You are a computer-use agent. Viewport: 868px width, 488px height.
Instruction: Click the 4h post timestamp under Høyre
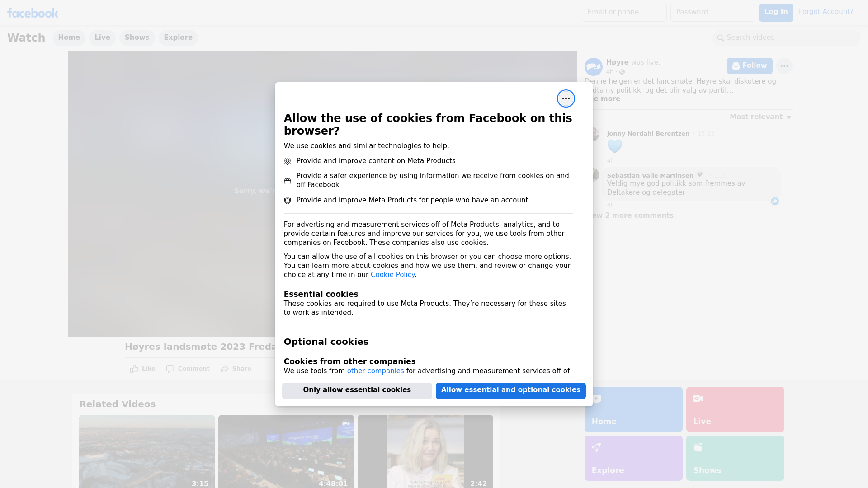pos(610,72)
